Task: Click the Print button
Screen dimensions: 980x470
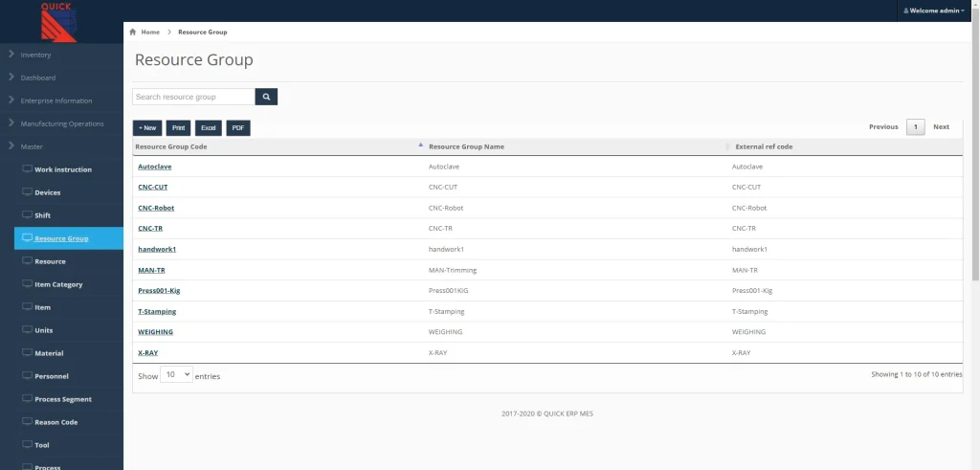Action: (x=179, y=128)
